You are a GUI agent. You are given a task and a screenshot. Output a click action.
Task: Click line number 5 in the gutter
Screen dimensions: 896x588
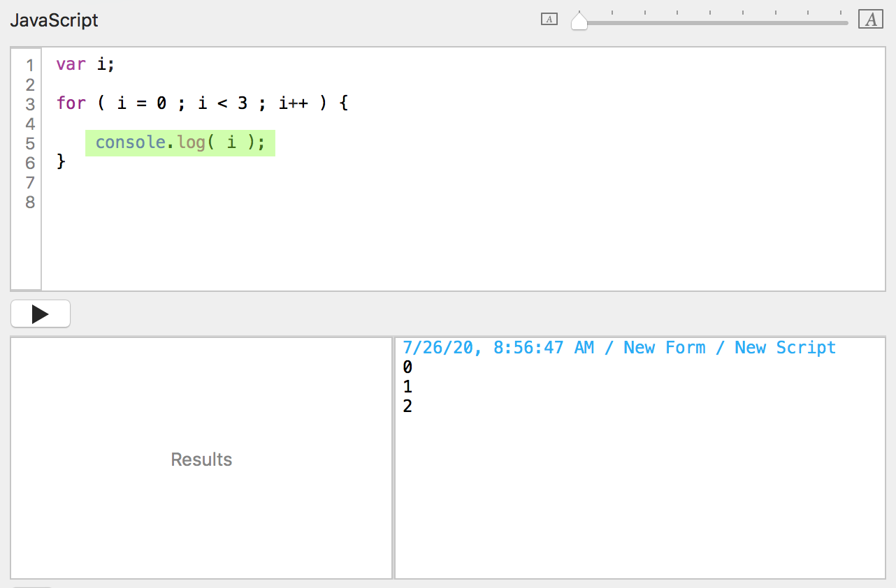30,144
